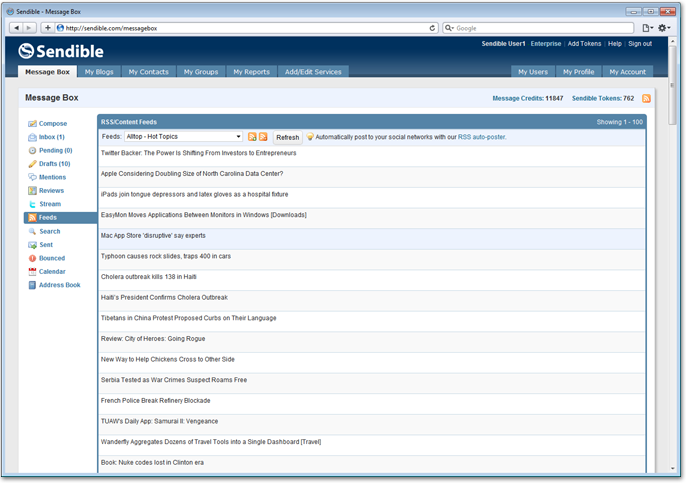Viewport: 690px width, 485px height.
Task: Click the add bookmark plus button
Action: point(48,28)
